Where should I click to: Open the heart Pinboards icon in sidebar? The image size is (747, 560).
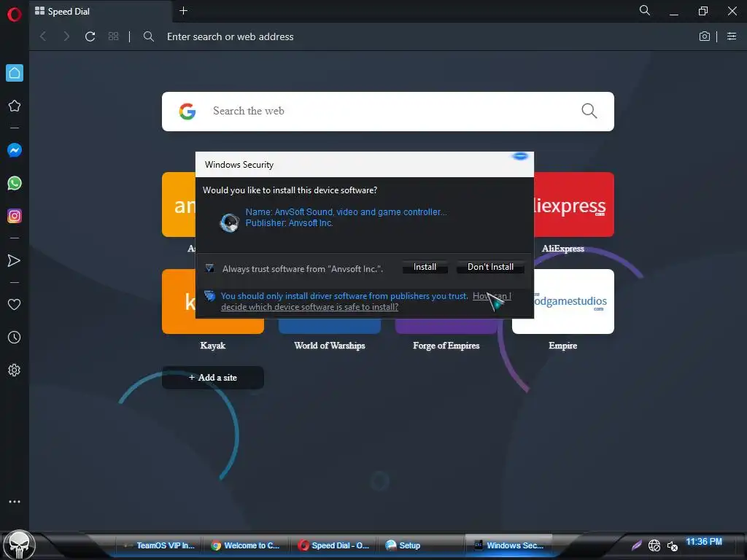point(15,304)
